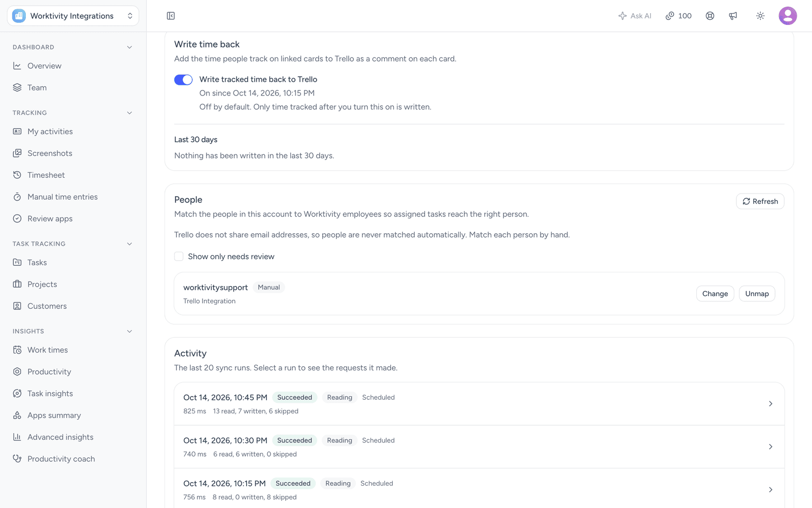Click the Overview chart icon
The width and height of the screenshot is (812, 508).
coord(17,66)
